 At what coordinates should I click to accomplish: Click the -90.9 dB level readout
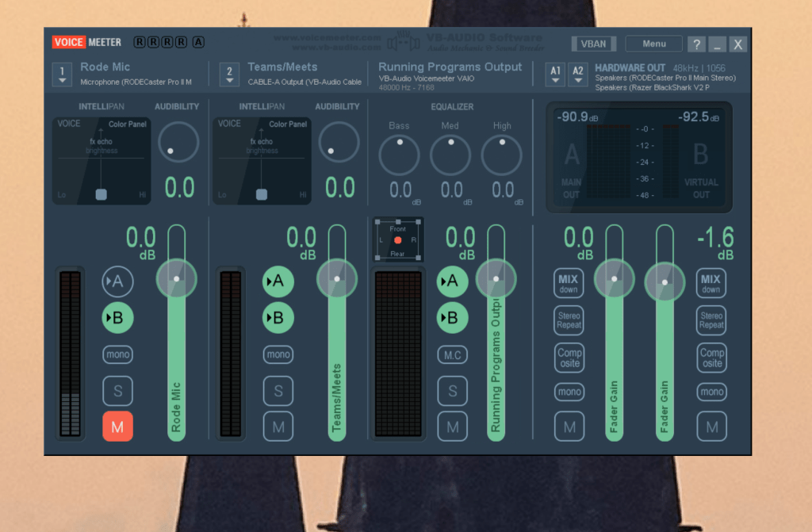coord(577,117)
